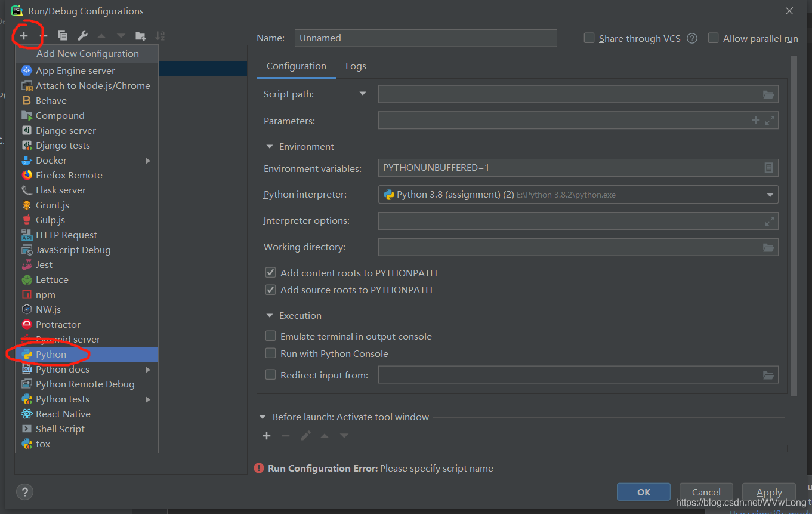
Task: Click the help question mark button at bottom left
Action: [24, 492]
